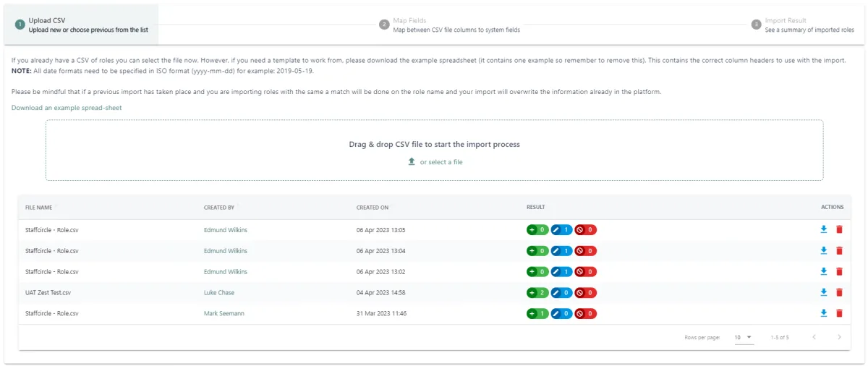Go to the previous page of imports

pyautogui.click(x=814, y=337)
